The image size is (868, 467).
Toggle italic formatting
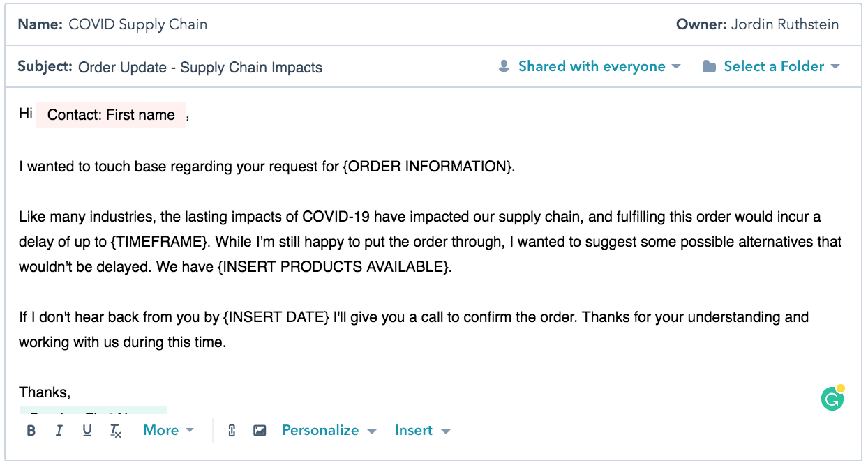click(59, 430)
